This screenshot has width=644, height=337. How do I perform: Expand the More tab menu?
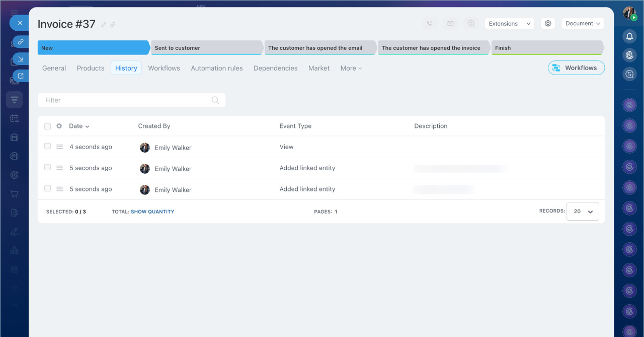point(351,68)
